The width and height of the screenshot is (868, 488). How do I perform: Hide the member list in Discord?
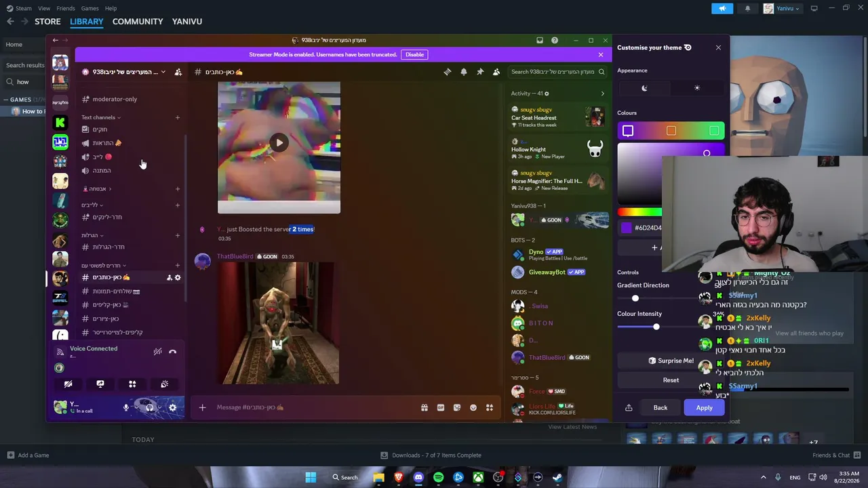pyautogui.click(x=496, y=72)
